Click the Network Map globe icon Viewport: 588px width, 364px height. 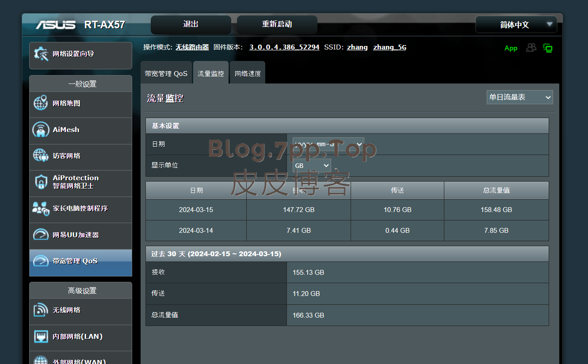coord(41,103)
